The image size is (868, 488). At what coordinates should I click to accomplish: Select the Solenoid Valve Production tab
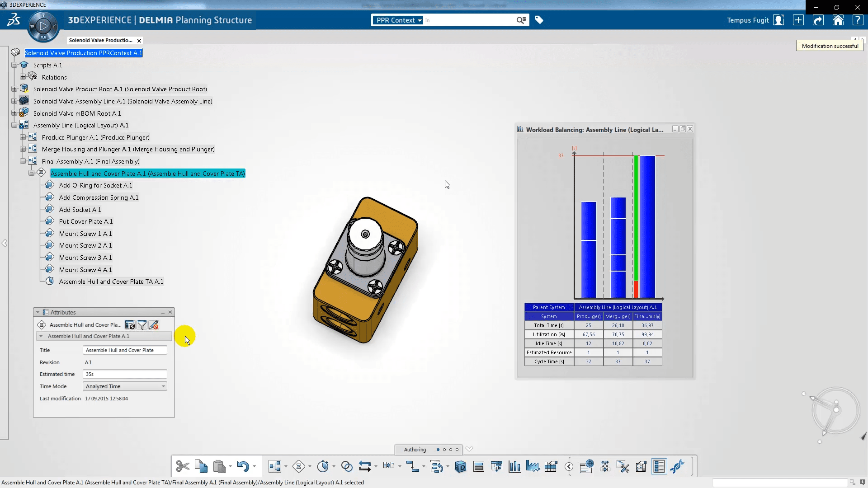click(100, 40)
